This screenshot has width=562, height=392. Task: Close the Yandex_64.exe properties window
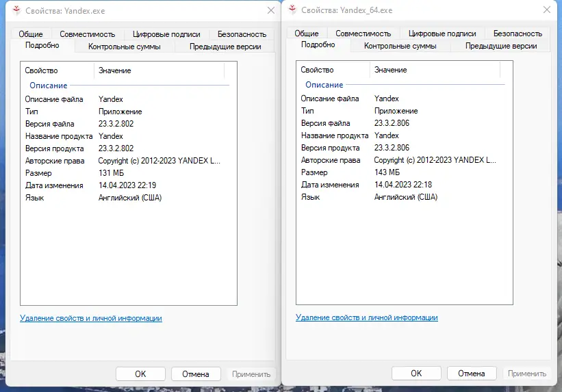(546, 10)
